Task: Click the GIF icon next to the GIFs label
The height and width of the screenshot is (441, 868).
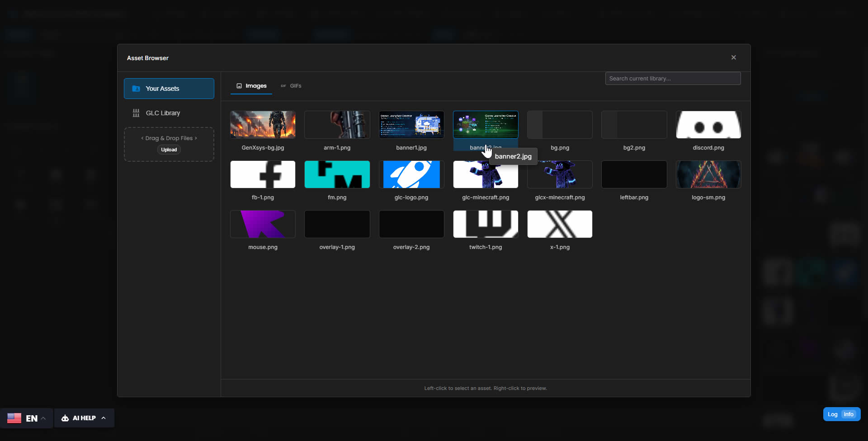Action: tap(283, 86)
